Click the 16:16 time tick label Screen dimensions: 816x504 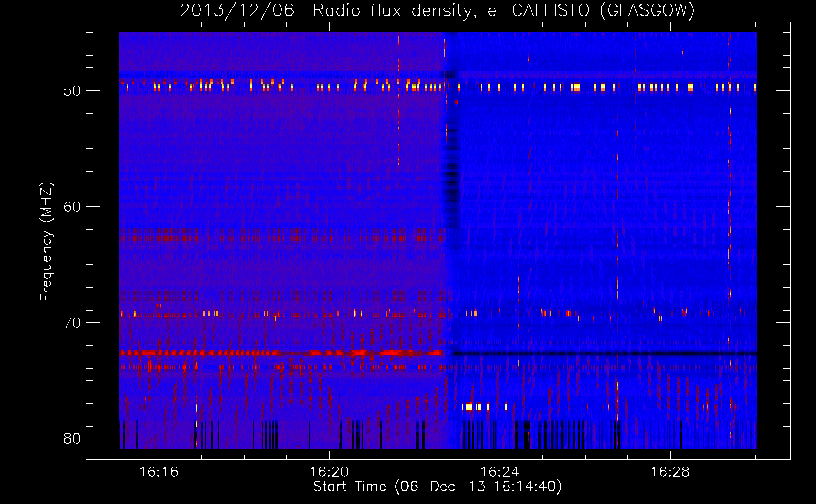[x=159, y=472]
